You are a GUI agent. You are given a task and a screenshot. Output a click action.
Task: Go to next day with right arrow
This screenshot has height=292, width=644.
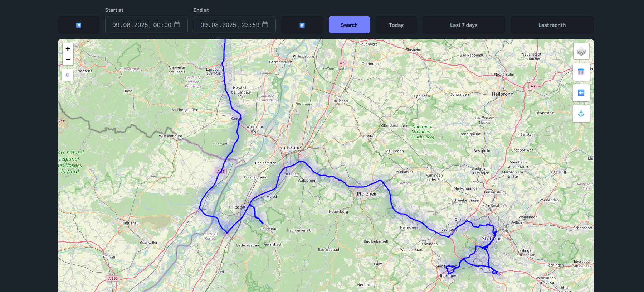coord(302,25)
